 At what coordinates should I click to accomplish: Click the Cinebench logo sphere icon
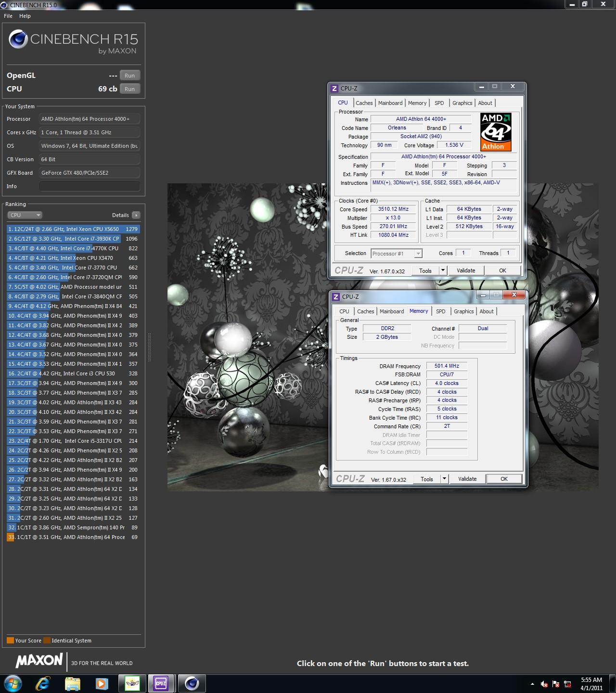pos(18,39)
